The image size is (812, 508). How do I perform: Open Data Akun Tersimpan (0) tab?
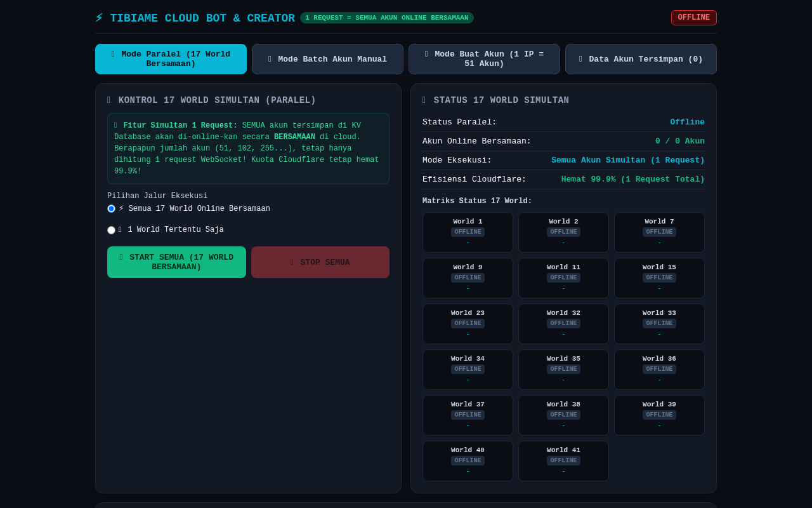[x=641, y=59]
